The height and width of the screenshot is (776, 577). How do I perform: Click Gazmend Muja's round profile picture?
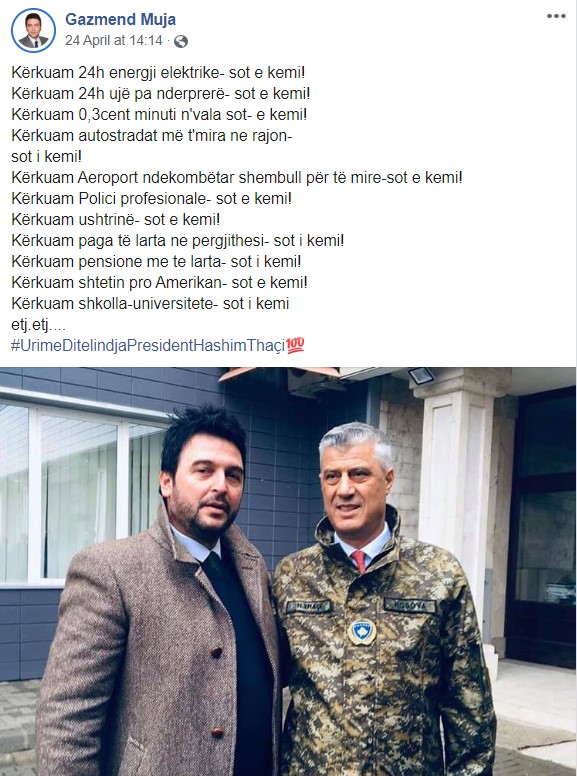pos(34,30)
